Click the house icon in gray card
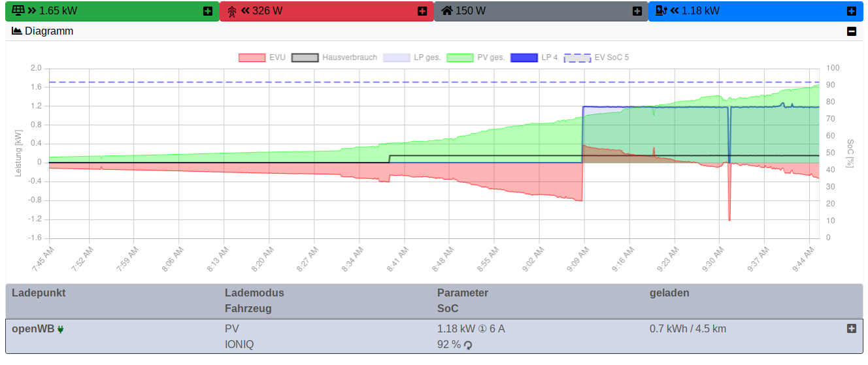The image size is (868, 365). [447, 10]
